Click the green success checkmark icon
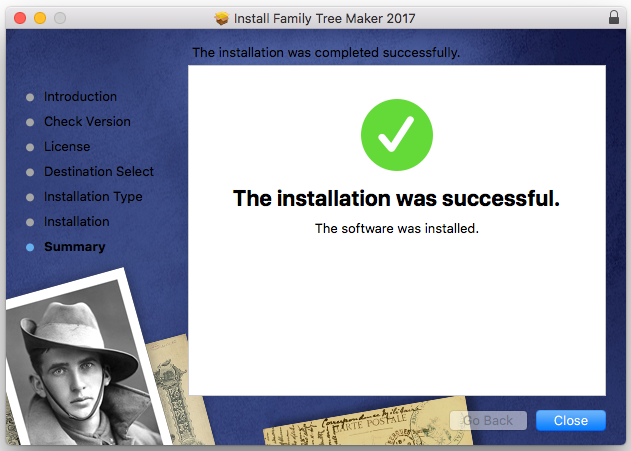The height and width of the screenshot is (451, 631). 397,135
